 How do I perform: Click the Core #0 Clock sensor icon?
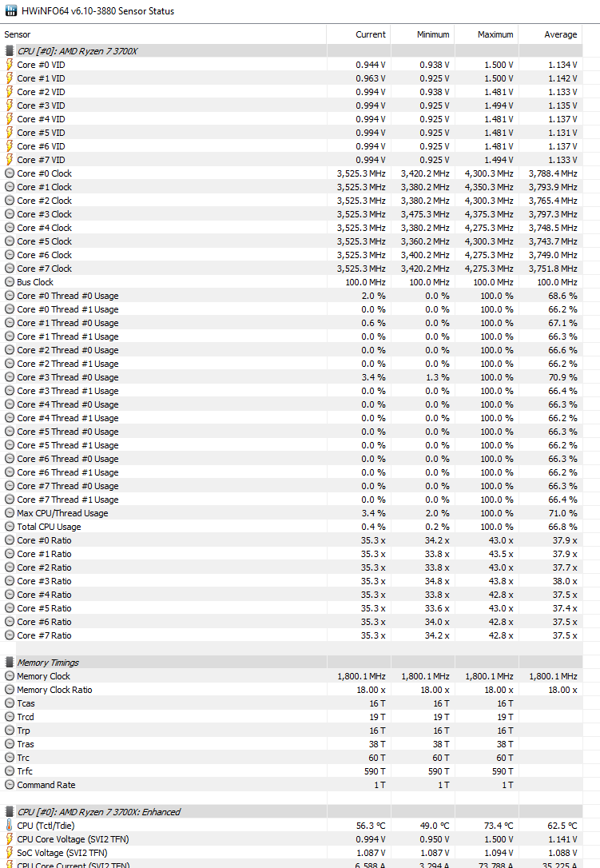tap(10, 173)
